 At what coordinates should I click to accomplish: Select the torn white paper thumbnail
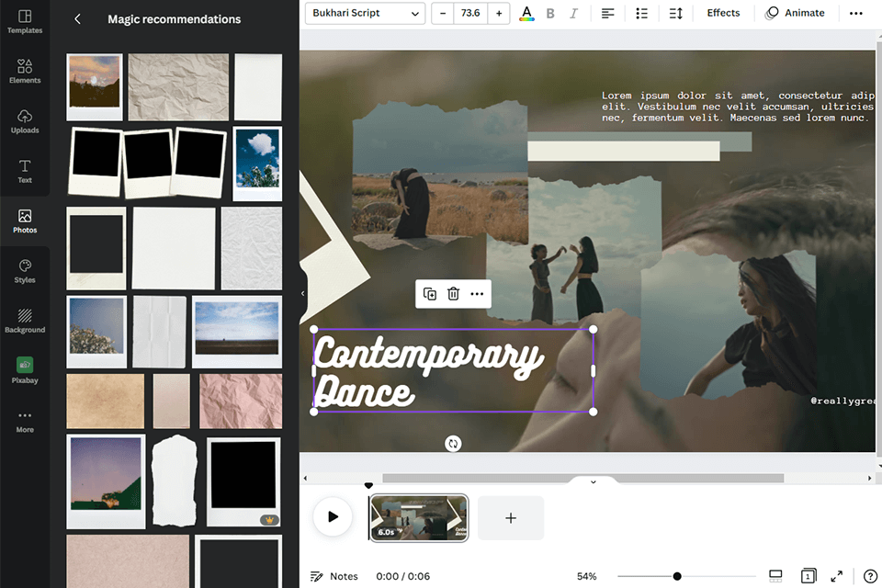pos(175,481)
